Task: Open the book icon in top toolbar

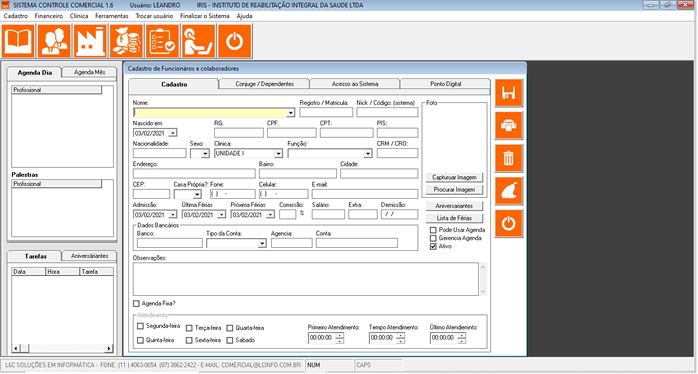Action: click(18, 41)
